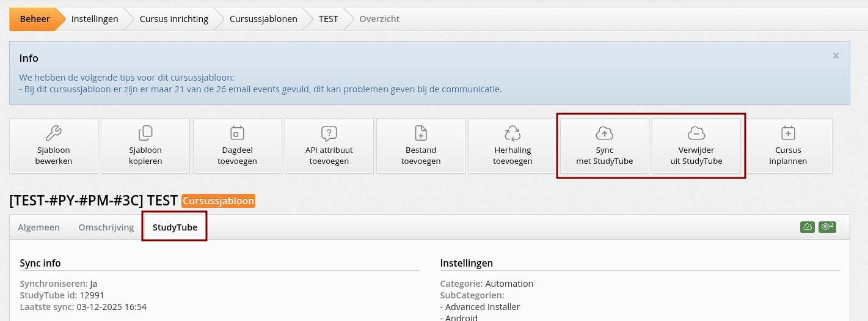Click Herhaling toevoegen recycle icon
Image resolution: width=868 pixels, height=321 pixels.
coord(512,133)
